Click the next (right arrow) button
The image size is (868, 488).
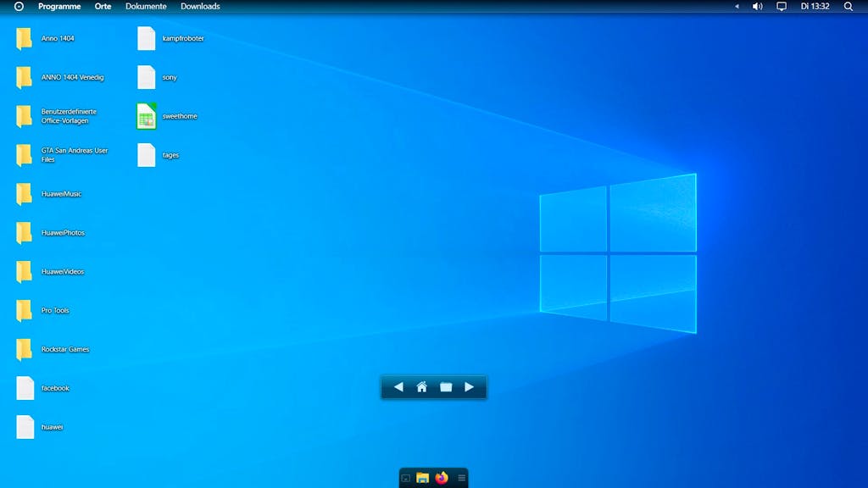tap(470, 386)
